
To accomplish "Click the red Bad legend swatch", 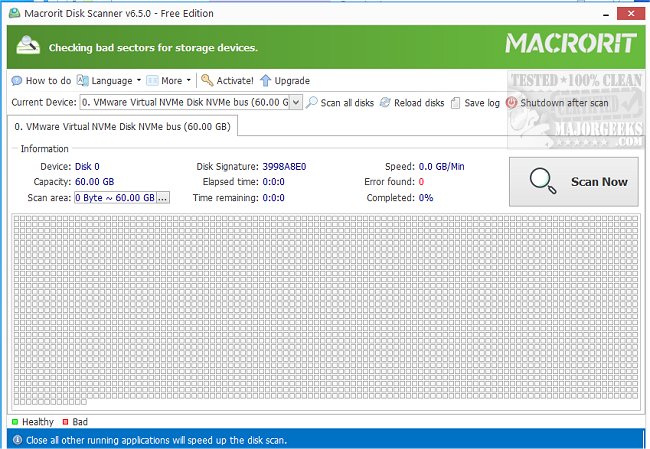I will (x=65, y=422).
